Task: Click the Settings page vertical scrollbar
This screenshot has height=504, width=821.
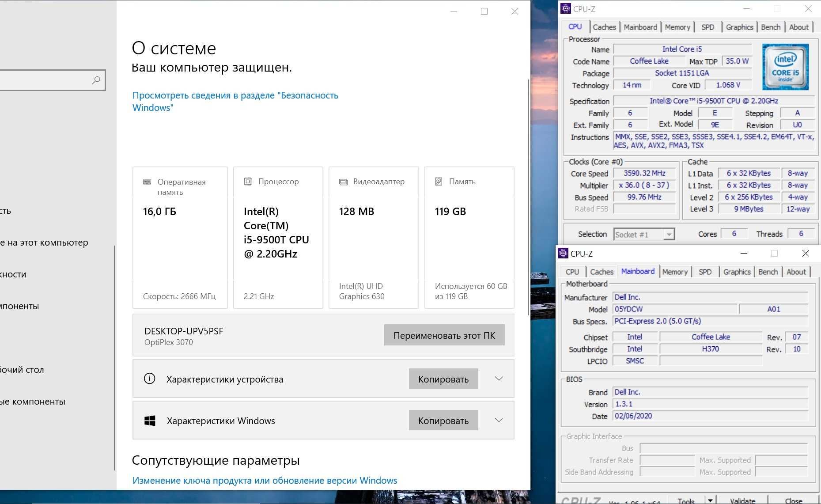Action: (x=528, y=197)
